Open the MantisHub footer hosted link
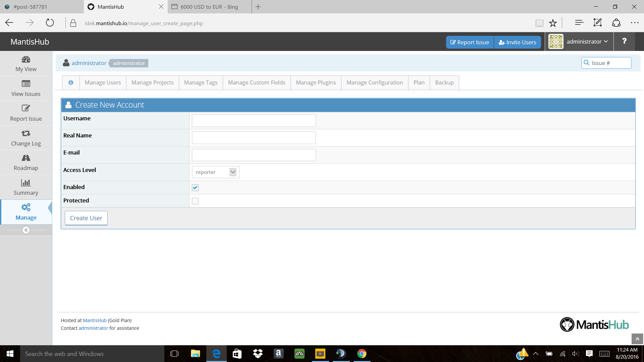Screen dimensions: 644x362 click(95, 320)
